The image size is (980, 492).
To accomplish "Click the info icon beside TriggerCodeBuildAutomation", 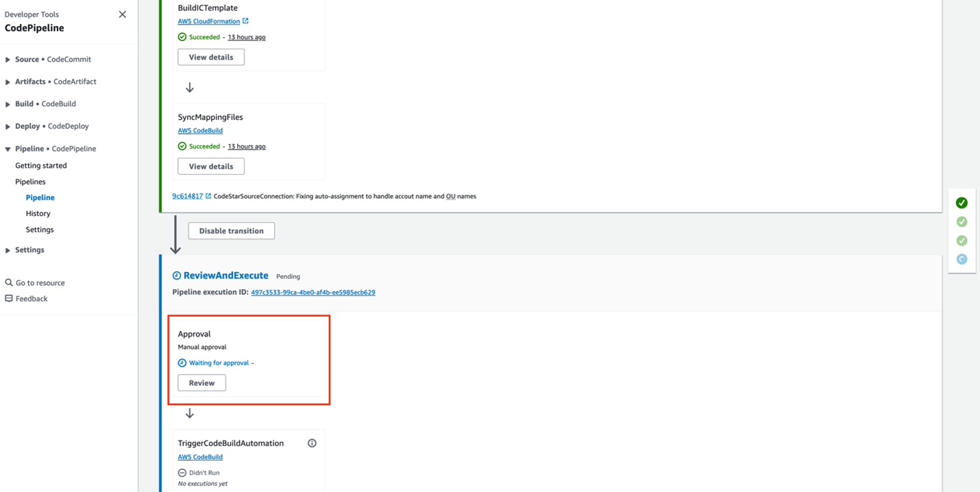I will (x=312, y=443).
